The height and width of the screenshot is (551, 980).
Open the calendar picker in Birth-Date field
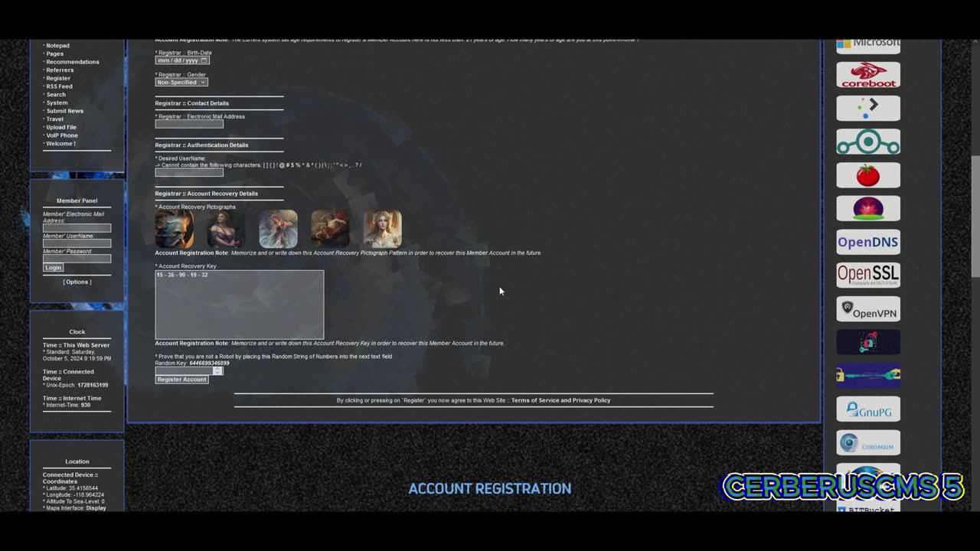coord(204,60)
